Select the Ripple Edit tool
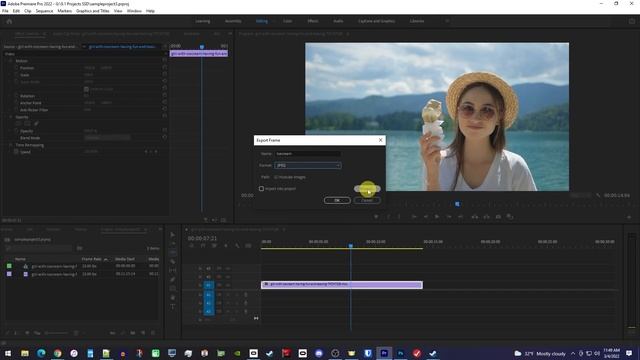This screenshot has width=640, height=360. click(x=173, y=253)
